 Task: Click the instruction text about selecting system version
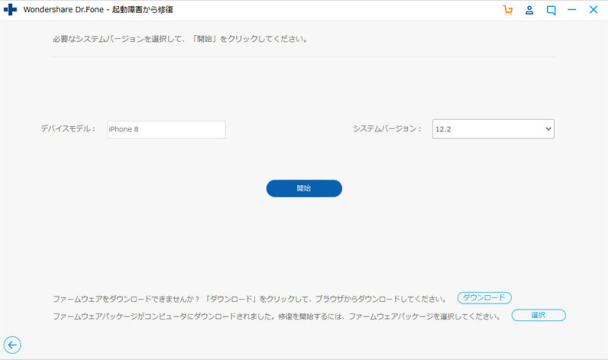(180, 39)
